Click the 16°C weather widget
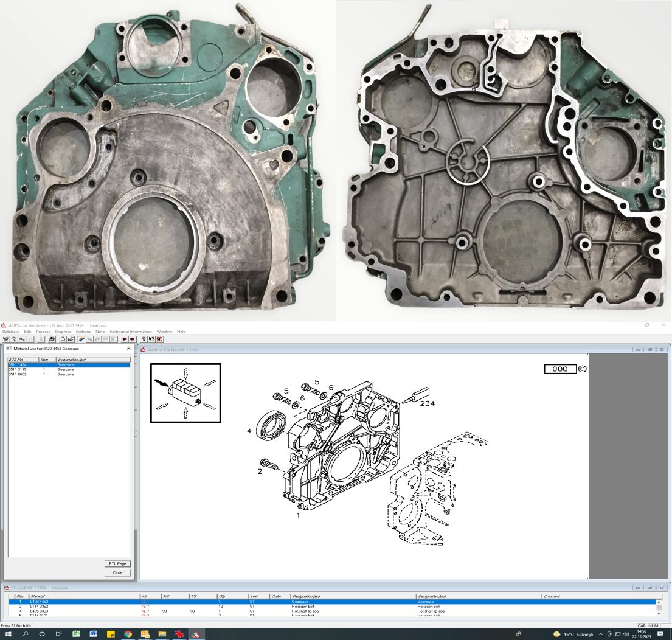 573,634
